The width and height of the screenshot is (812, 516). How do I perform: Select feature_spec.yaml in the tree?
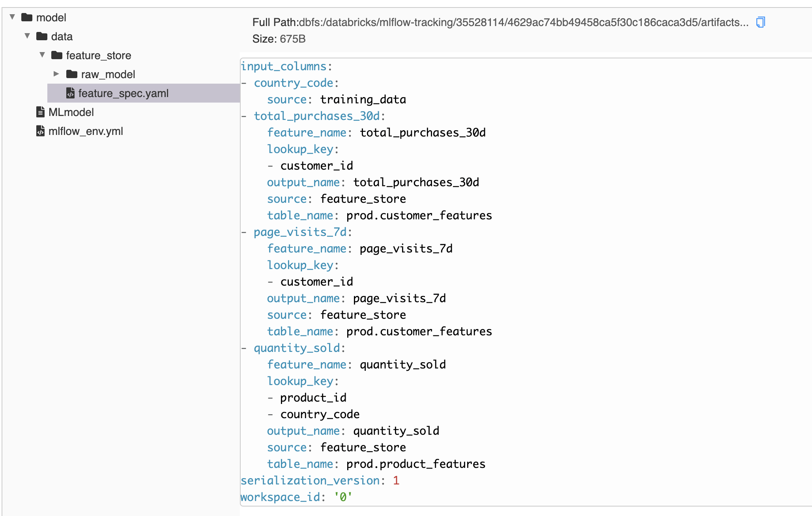point(123,93)
